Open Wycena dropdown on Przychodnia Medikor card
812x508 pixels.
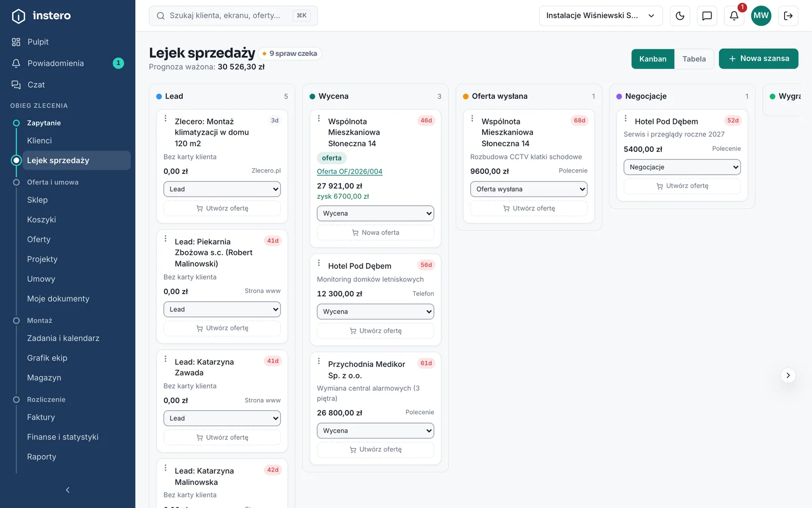point(376,431)
